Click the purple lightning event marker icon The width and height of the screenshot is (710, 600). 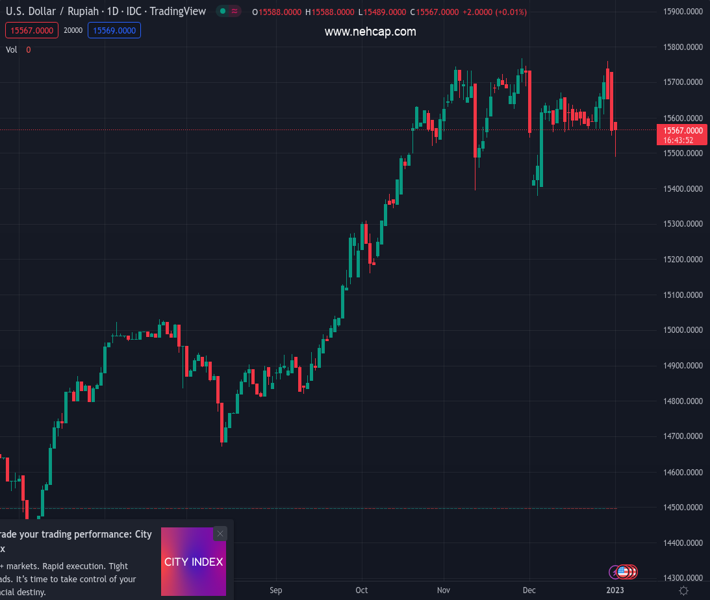click(615, 572)
